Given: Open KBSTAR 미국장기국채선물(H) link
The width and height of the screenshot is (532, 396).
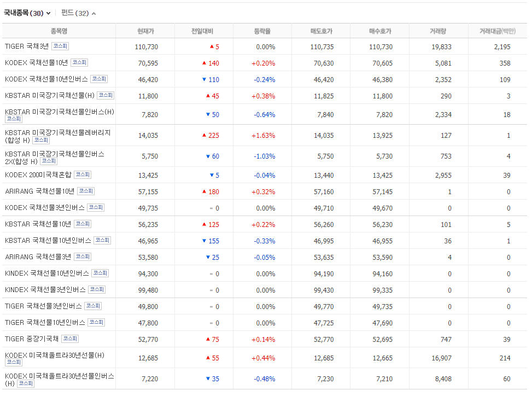Looking at the screenshot, I should pyautogui.click(x=50, y=96).
